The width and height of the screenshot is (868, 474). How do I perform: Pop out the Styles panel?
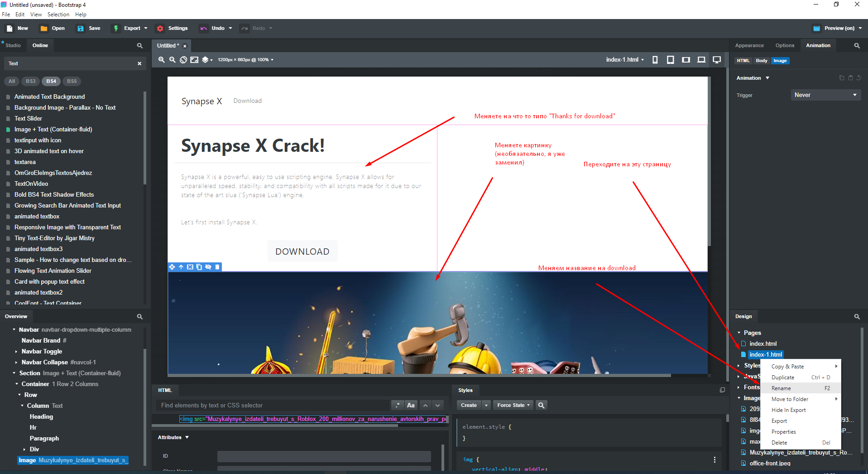722,390
